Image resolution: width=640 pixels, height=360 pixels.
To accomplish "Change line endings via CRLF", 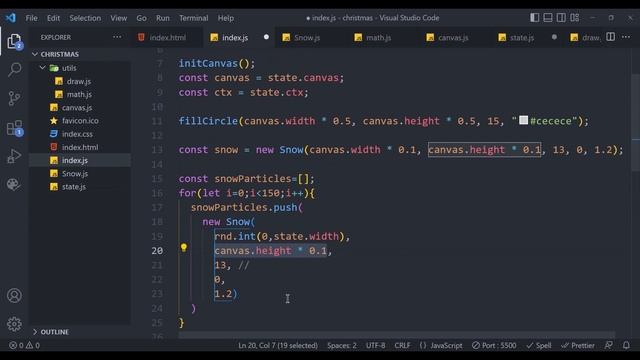I will click(402, 345).
